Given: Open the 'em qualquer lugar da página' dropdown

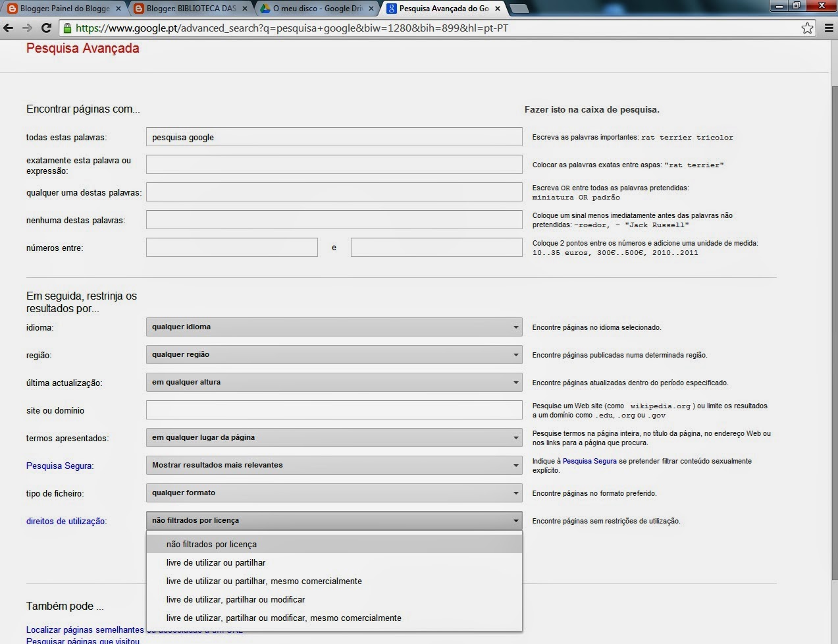Looking at the screenshot, I should (334, 437).
